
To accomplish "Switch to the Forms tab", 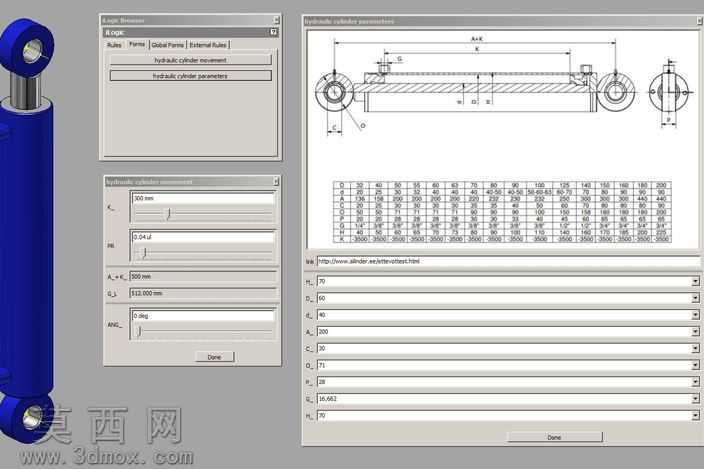I will point(137,44).
